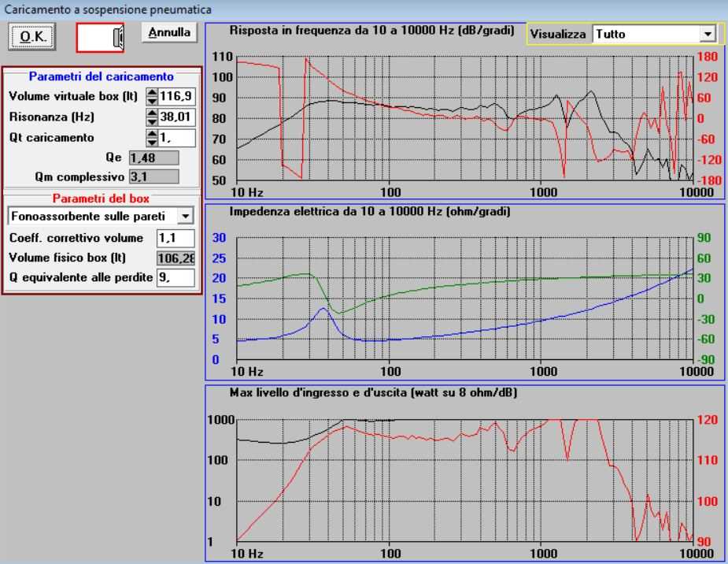Click the Visualizza label
The image size is (728, 564).
click(x=558, y=35)
